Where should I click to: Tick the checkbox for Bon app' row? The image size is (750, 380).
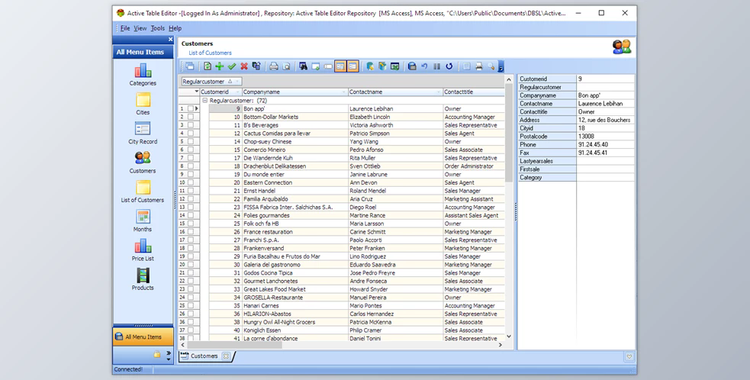coord(190,109)
